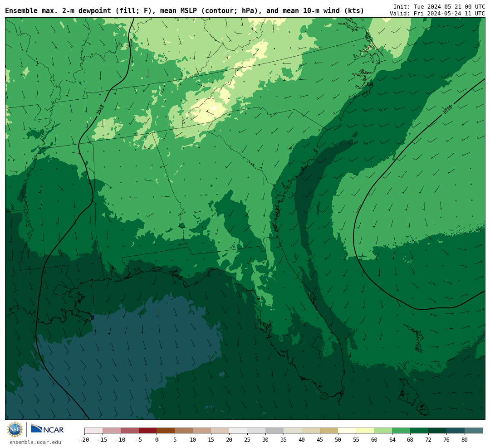This screenshot has width=490, height=448.
Task: Click the 80 colorbar tick label
Action: pos(465,440)
